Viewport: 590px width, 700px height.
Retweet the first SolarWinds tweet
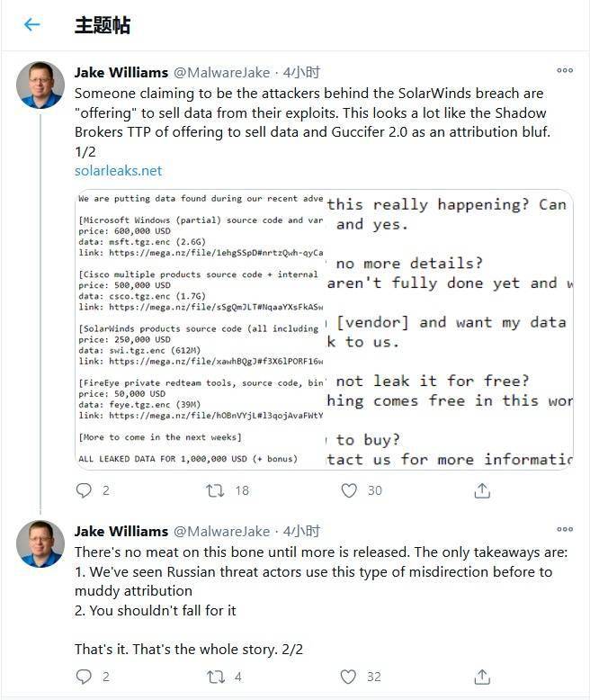pos(215,490)
